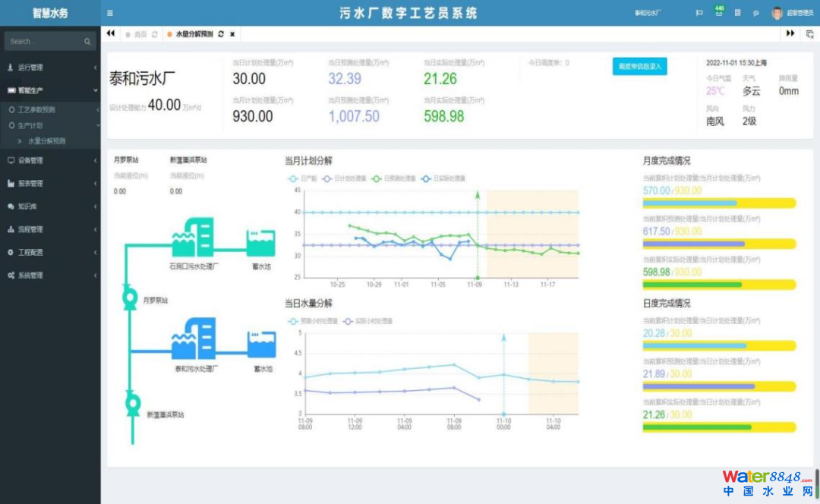Refresh the 水量分解预测 tab
Screen dimensions: 820x504
(221, 34)
